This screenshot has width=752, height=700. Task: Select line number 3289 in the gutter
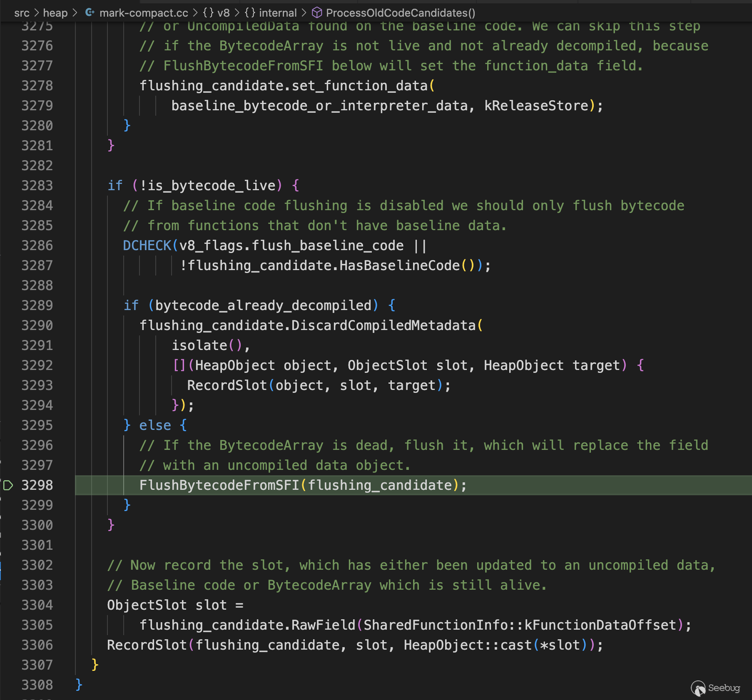tap(37, 305)
